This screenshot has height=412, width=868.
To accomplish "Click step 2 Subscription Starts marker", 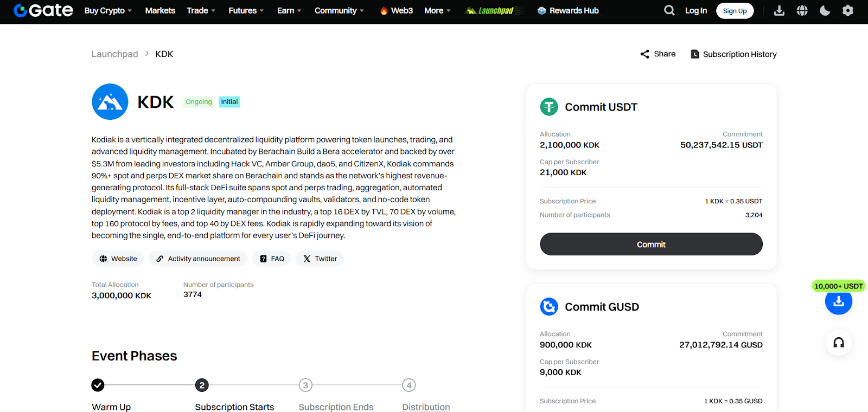I will point(202,385).
